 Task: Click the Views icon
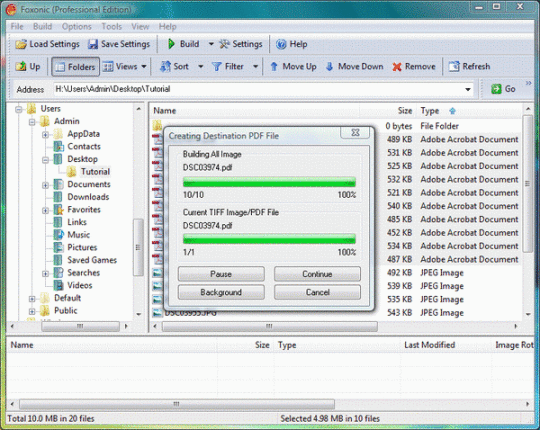pos(108,66)
